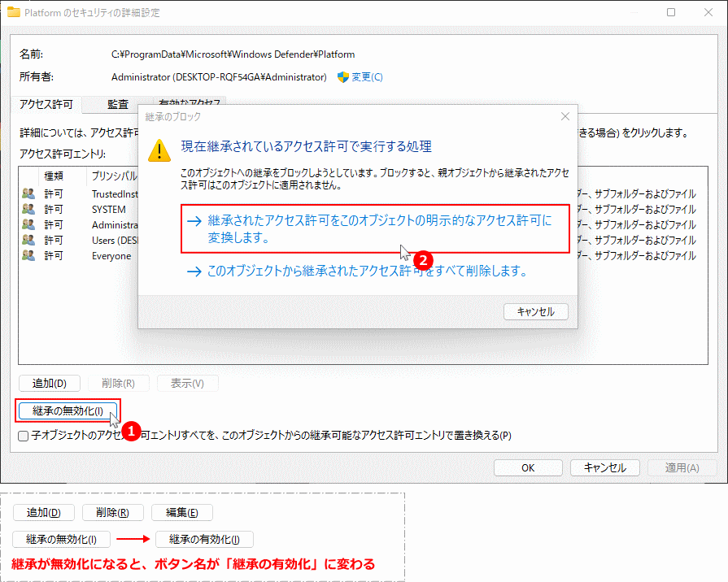Viewport: 728px width, 582px height.
Task: Select the Everyone principal entry
Action: [111, 256]
